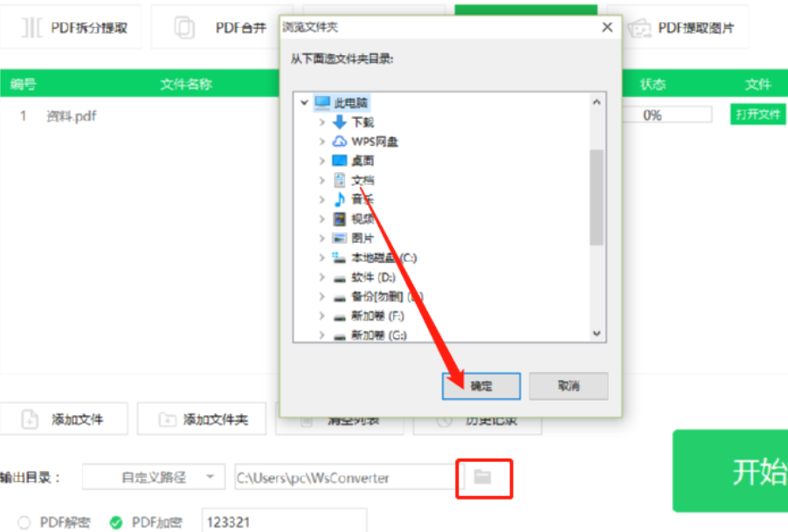
Task: Click the This PC computer icon
Action: [322, 102]
